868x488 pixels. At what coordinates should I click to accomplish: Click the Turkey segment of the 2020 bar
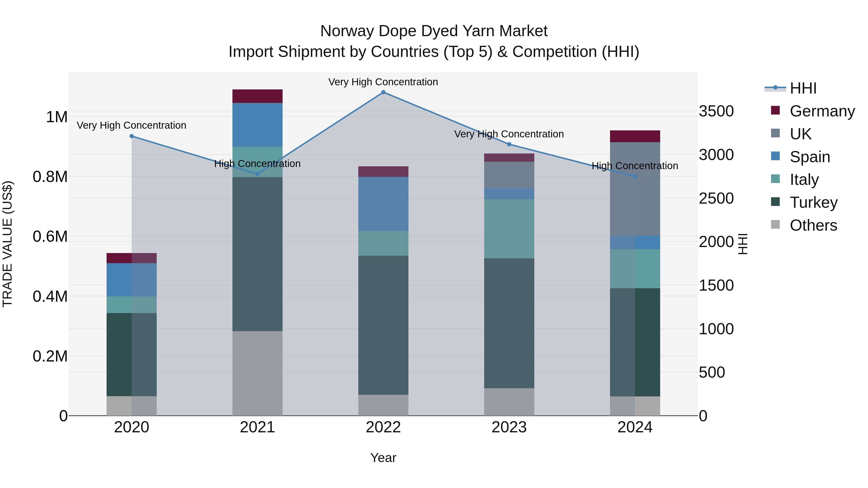[132, 355]
